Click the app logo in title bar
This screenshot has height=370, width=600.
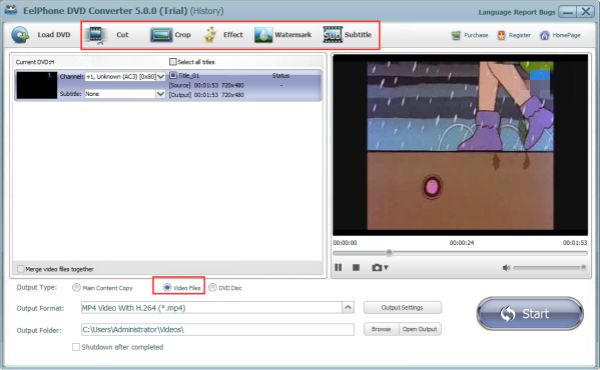(x=11, y=10)
